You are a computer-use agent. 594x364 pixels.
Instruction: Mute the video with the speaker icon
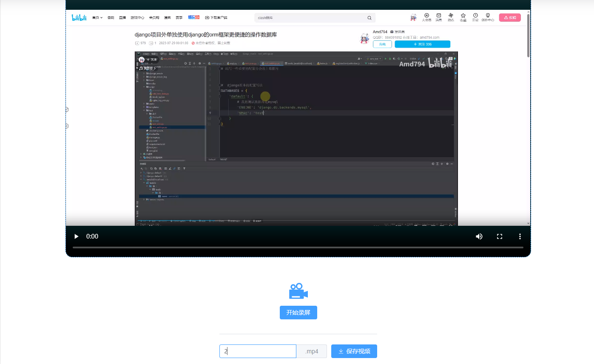479,236
